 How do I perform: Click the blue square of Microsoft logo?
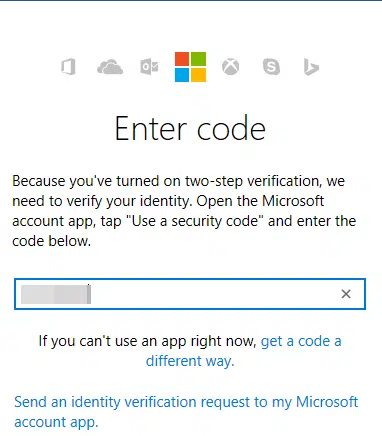pos(182,75)
